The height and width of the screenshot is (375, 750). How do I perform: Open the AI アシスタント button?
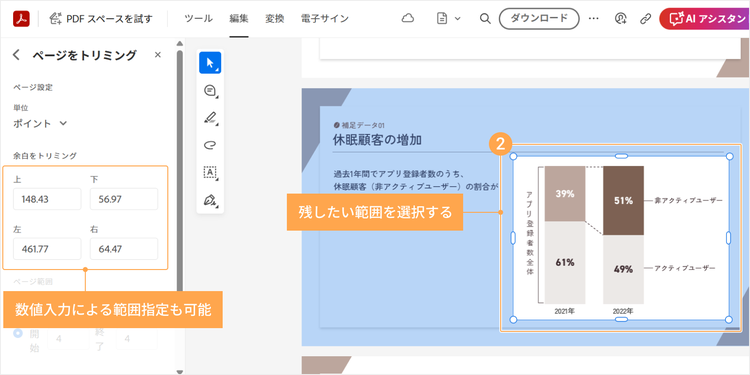pos(704,19)
